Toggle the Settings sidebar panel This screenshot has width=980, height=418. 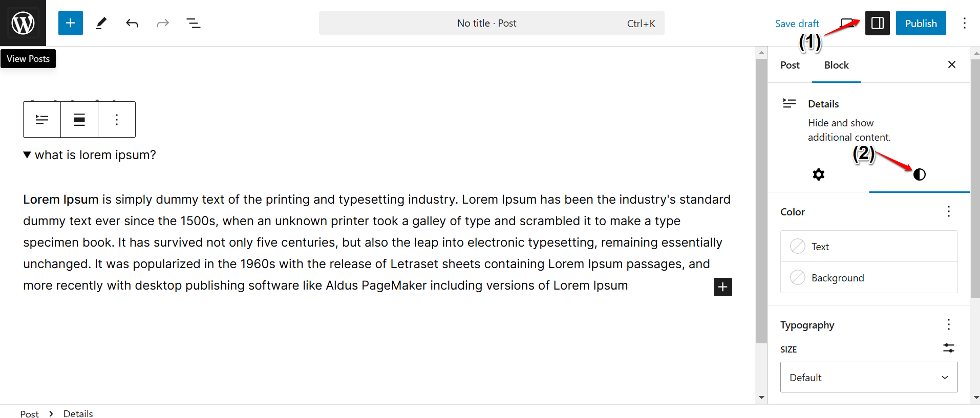877,23
